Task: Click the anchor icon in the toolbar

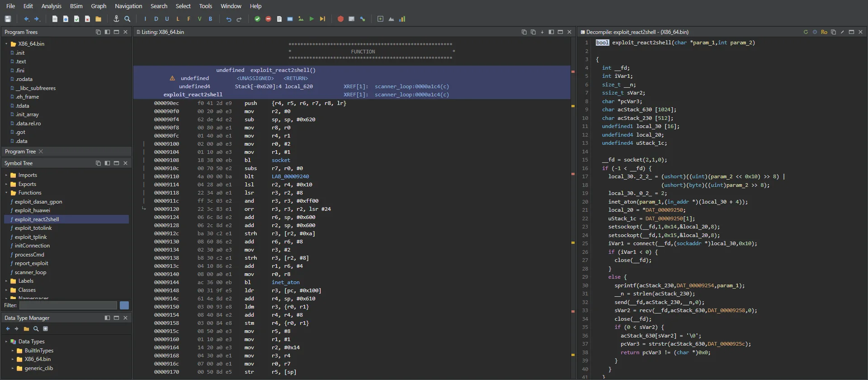Action: tap(116, 19)
